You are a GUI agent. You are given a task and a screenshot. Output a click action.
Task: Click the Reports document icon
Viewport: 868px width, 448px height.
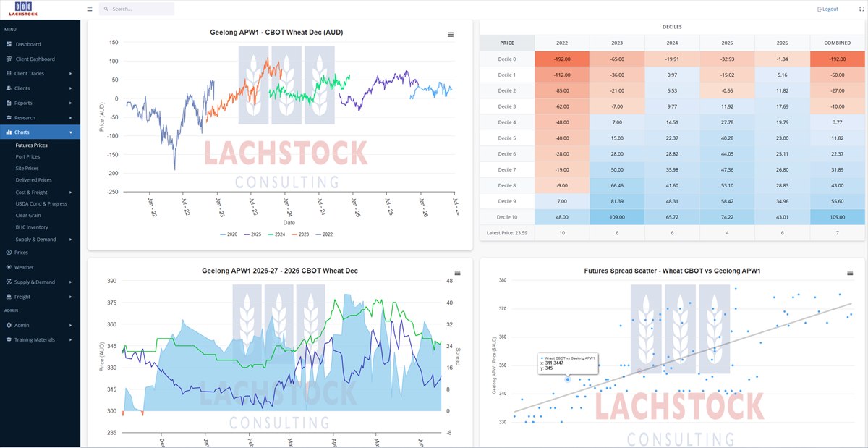pyautogui.click(x=9, y=103)
